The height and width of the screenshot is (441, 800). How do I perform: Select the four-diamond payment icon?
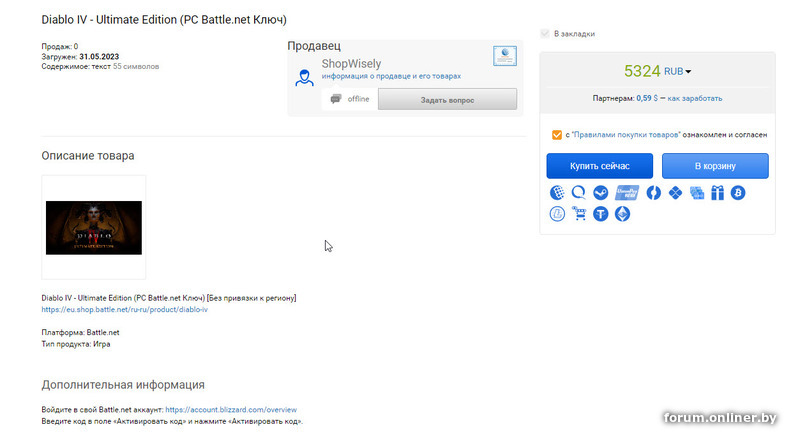pos(676,192)
